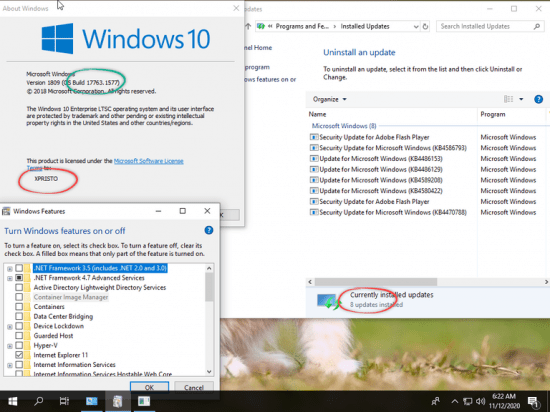Open view options dropdown arrow in Installed Updates
This screenshot has width=550, height=412.
pyautogui.click(x=521, y=99)
